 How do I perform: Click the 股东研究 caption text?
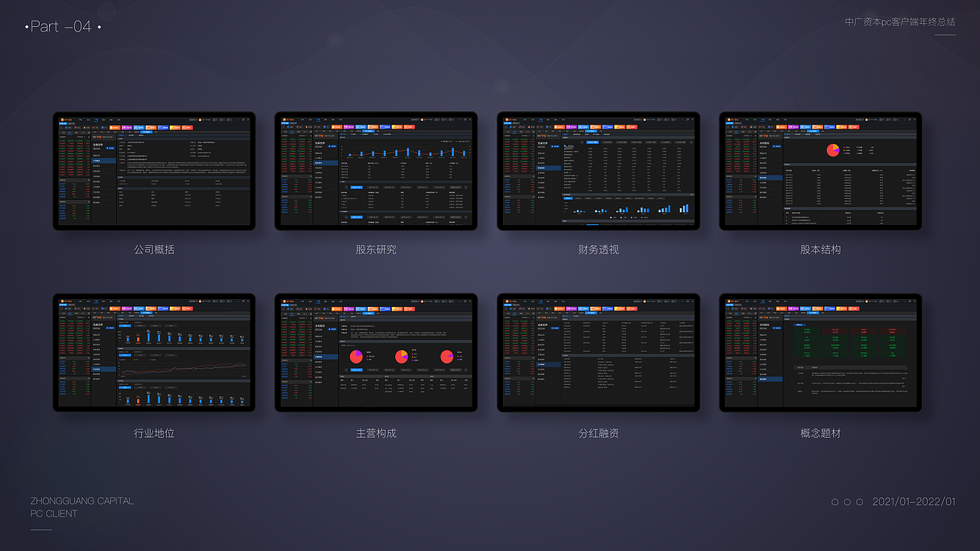[376, 249]
